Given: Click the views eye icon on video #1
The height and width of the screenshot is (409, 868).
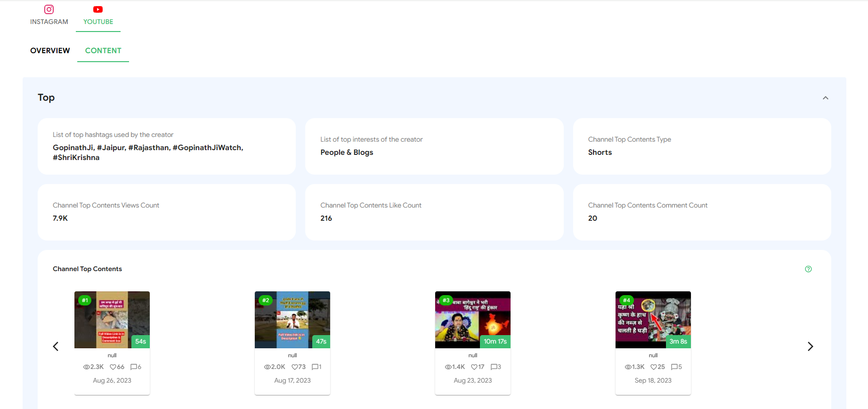Looking at the screenshot, I should pyautogui.click(x=87, y=367).
